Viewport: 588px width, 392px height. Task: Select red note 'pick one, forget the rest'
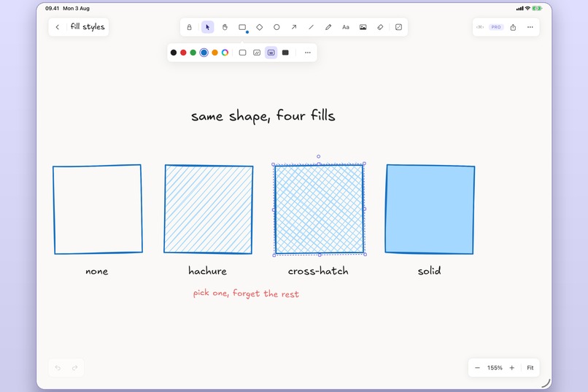click(x=246, y=293)
